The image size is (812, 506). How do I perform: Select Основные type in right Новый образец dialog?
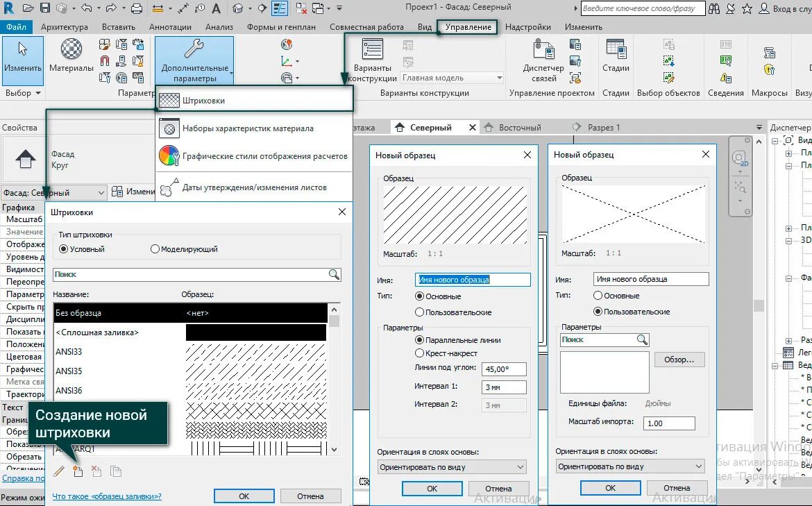pos(598,296)
